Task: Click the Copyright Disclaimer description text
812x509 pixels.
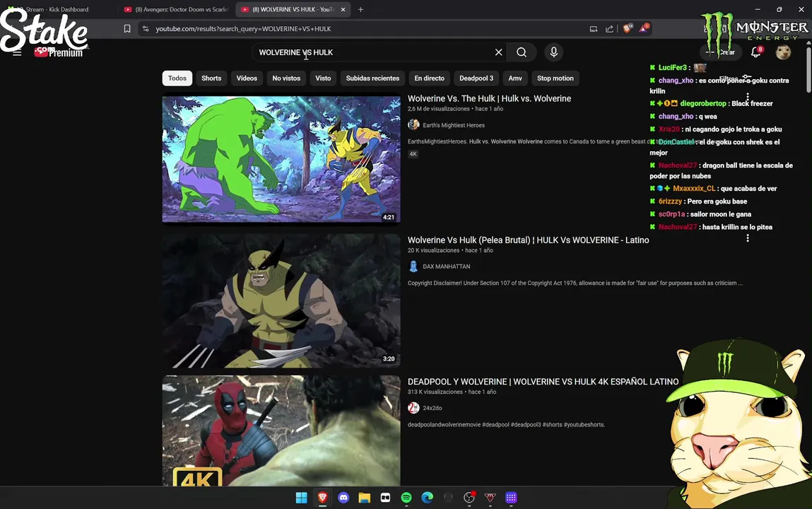Action: [x=575, y=283]
